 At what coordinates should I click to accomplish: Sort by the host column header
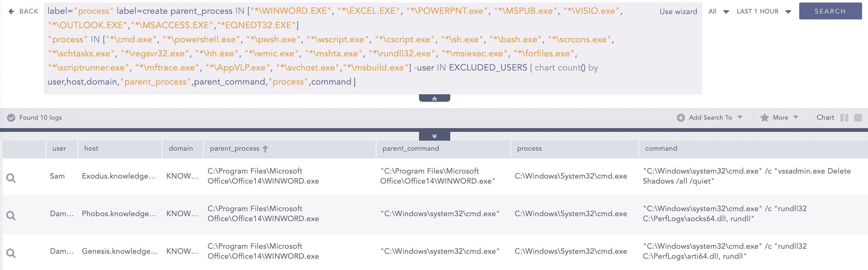(x=91, y=148)
